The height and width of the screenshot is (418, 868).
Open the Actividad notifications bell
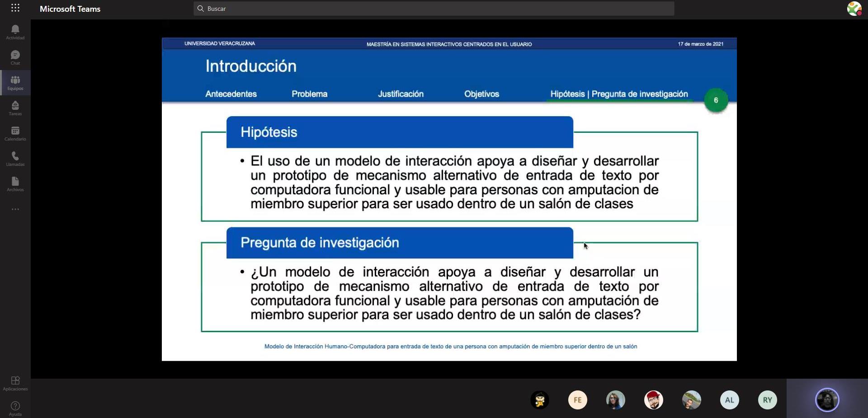pyautogui.click(x=15, y=32)
